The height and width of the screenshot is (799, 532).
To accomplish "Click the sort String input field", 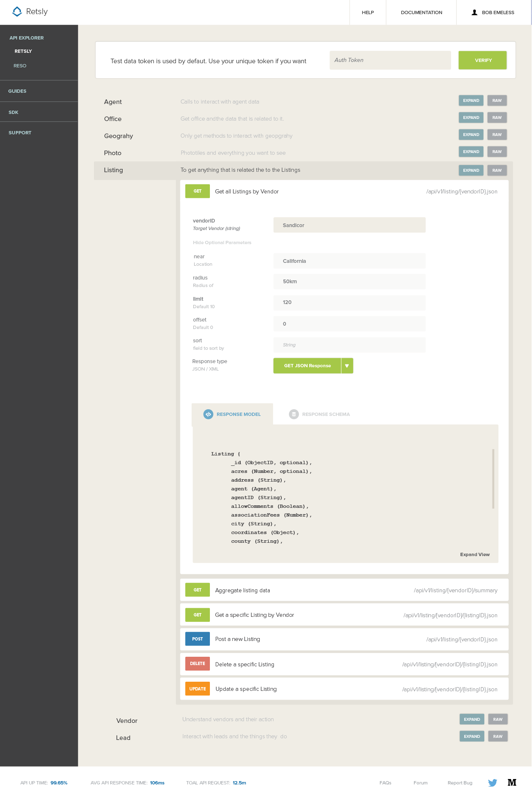I will point(350,345).
